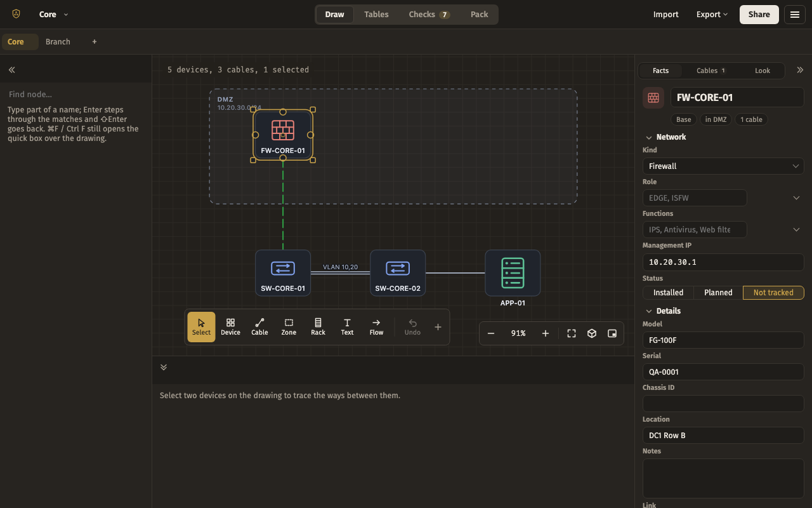
Task: Open the hamburger menu
Action: pyautogui.click(x=795, y=15)
